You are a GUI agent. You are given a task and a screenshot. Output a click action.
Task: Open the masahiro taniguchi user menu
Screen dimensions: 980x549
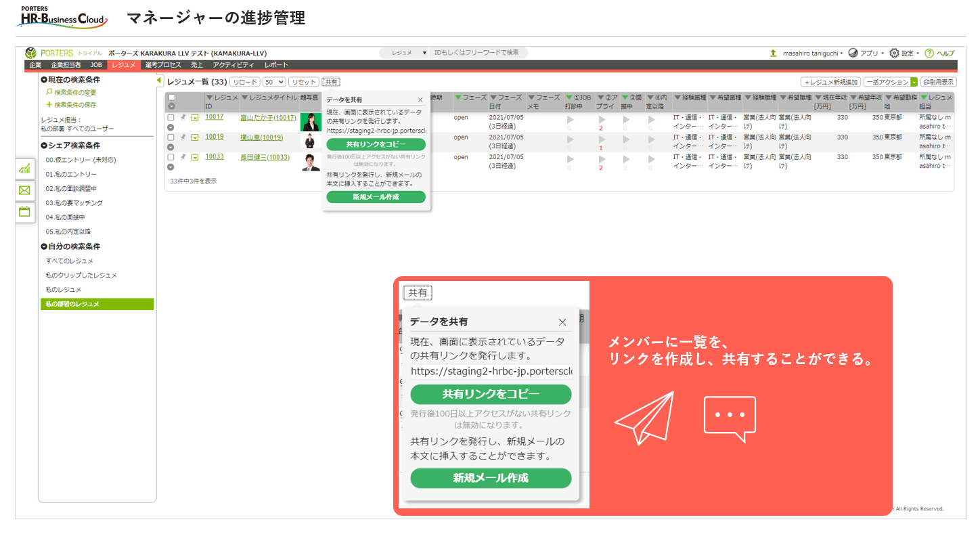[813, 53]
